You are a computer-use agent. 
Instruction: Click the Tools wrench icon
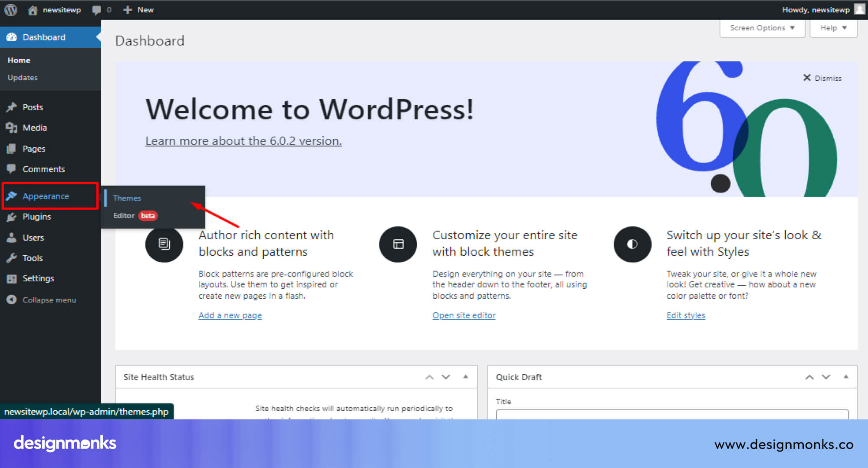pyautogui.click(x=11, y=258)
